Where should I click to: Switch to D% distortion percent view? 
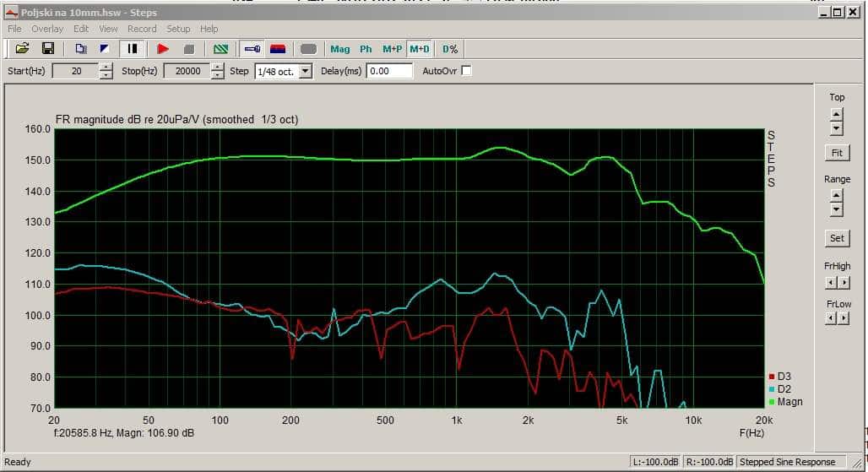pyautogui.click(x=450, y=49)
